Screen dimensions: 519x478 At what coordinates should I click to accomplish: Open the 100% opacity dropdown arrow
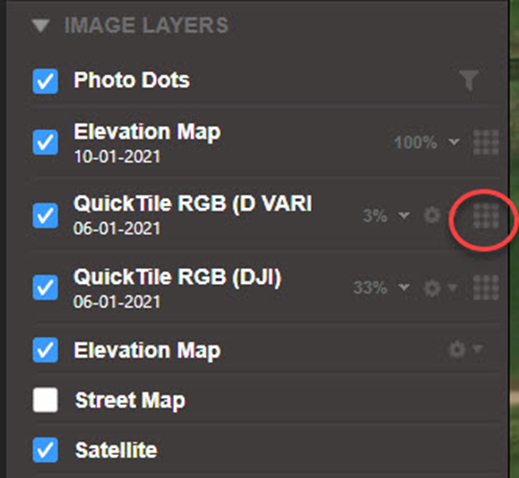(454, 142)
